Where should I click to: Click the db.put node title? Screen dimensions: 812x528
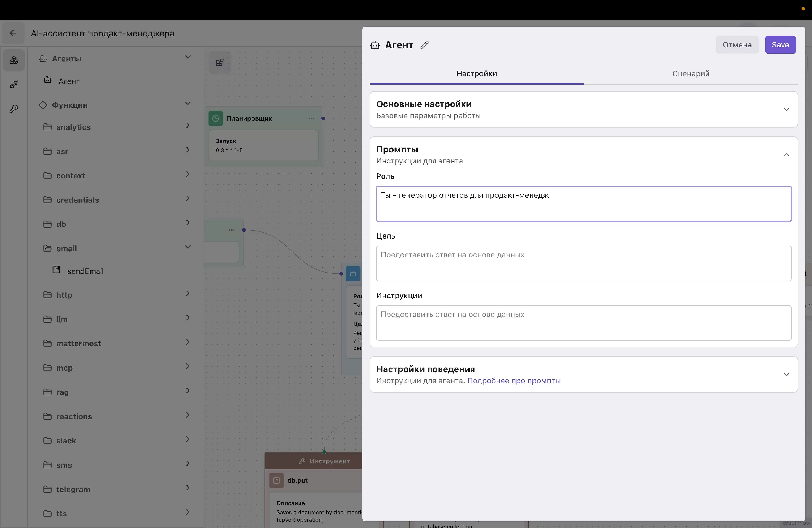[297, 480]
